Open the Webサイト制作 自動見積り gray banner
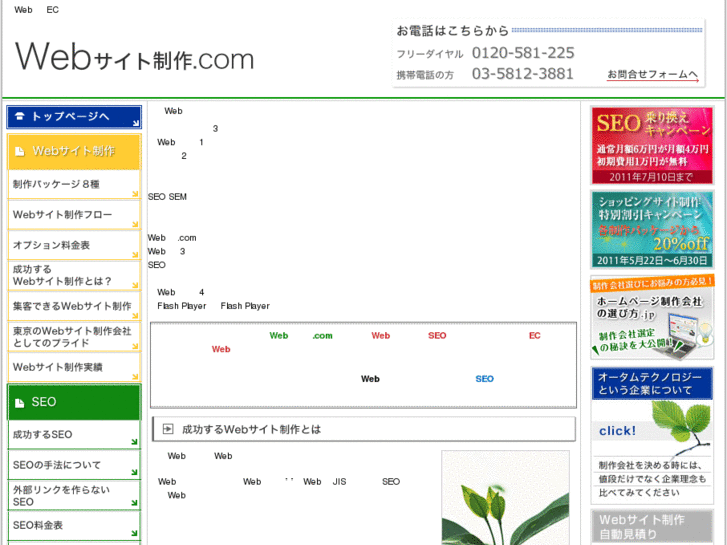The height and width of the screenshot is (545, 727). click(x=652, y=526)
